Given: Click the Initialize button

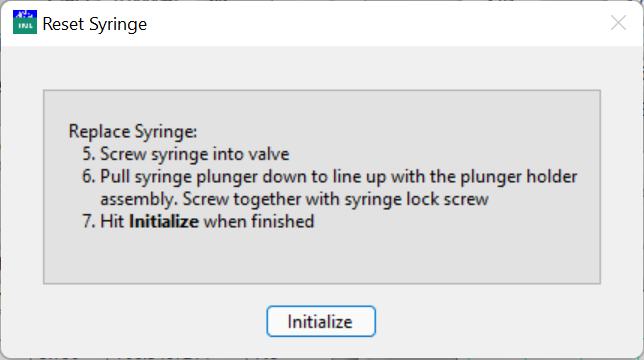Looking at the screenshot, I should point(321,321).
